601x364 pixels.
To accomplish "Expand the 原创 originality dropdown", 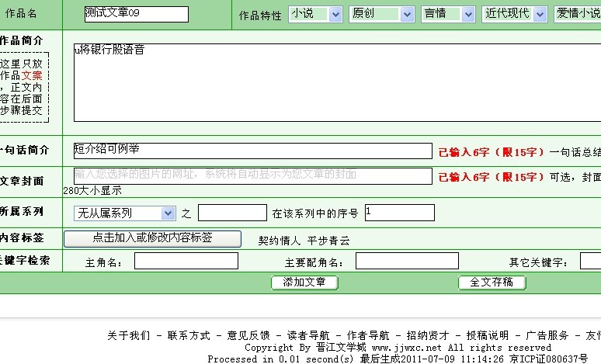I will pyautogui.click(x=382, y=14).
